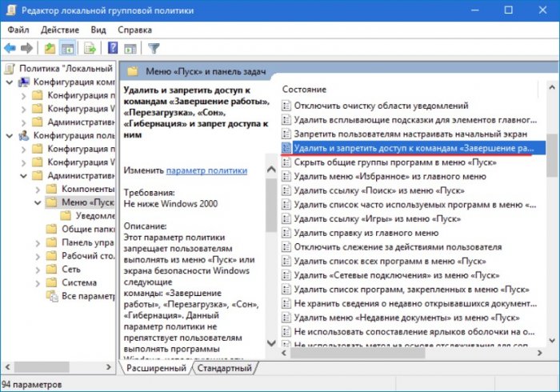
Task: Select the computer Административные шаблоны folder
Action: click(74, 122)
